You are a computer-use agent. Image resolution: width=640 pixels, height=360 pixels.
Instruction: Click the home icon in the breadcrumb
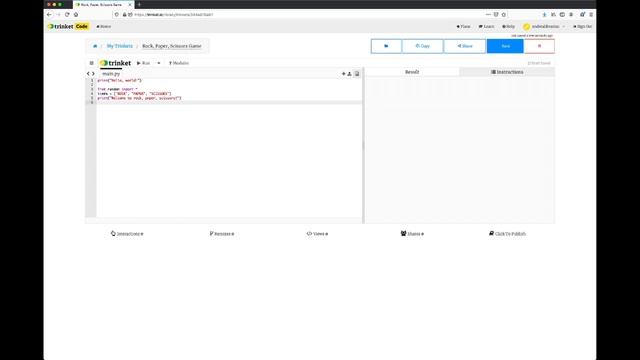click(95, 46)
